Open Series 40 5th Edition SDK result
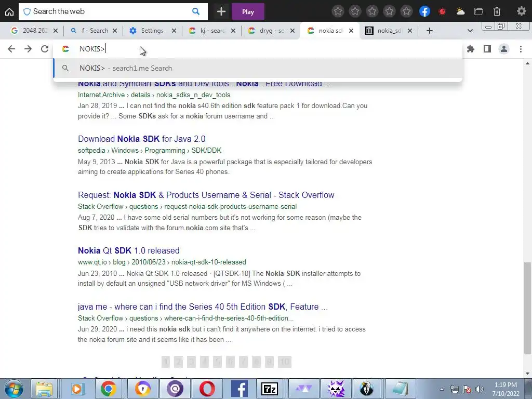This screenshot has width=532, height=399. (x=203, y=307)
